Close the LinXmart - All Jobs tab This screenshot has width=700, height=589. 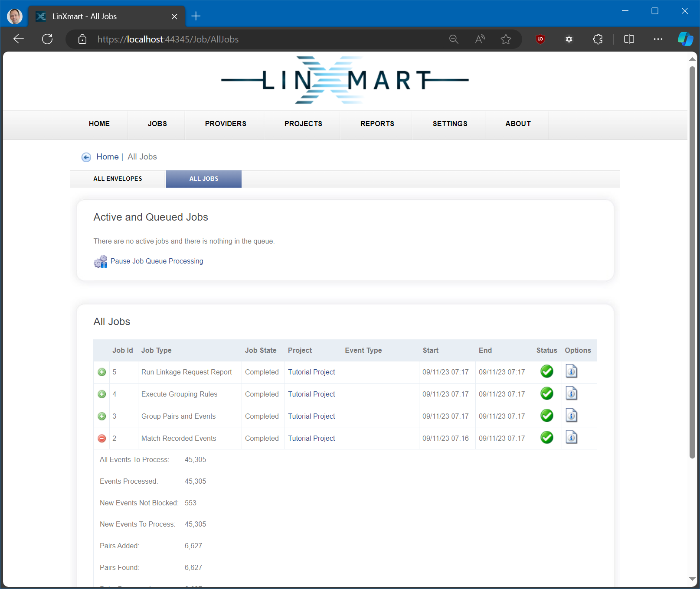pyautogui.click(x=174, y=16)
